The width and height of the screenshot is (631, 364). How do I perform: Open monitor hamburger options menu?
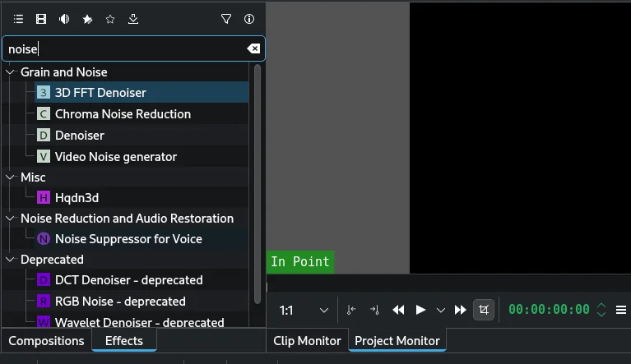(621, 310)
